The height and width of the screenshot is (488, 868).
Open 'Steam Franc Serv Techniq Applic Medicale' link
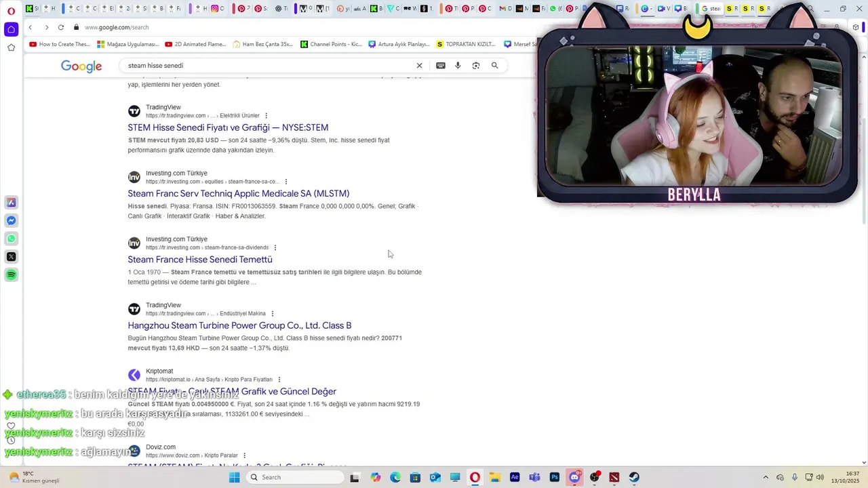(x=239, y=193)
